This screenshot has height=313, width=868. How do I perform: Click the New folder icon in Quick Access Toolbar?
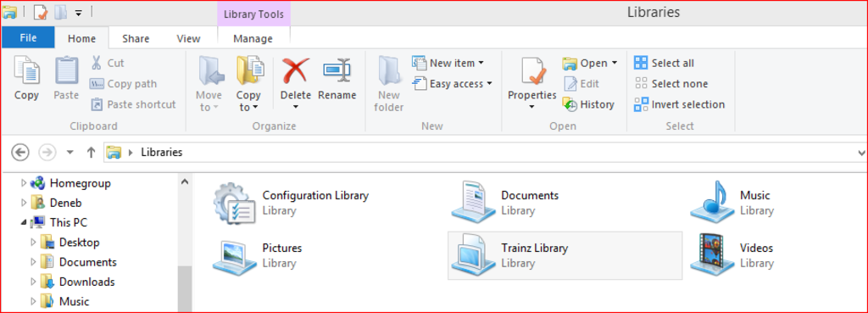point(60,11)
